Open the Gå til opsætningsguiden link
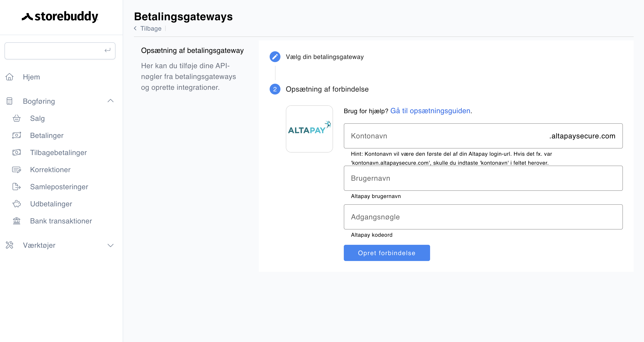Image resolution: width=644 pixels, height=342 pixels. pos(430,111)
